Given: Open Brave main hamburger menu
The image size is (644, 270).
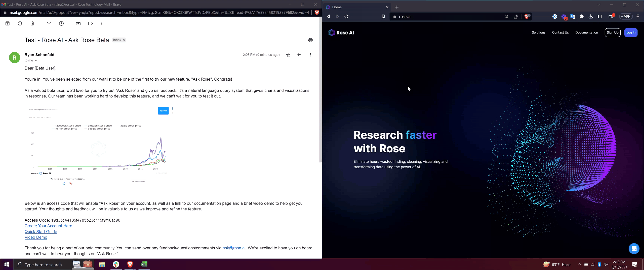Looking at the screenshot, I should (638, 17).
